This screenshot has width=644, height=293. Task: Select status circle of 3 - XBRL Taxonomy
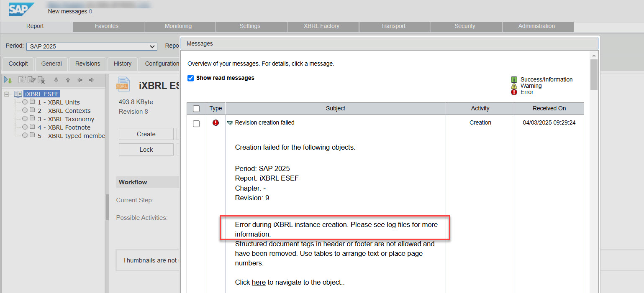[25, 119]
